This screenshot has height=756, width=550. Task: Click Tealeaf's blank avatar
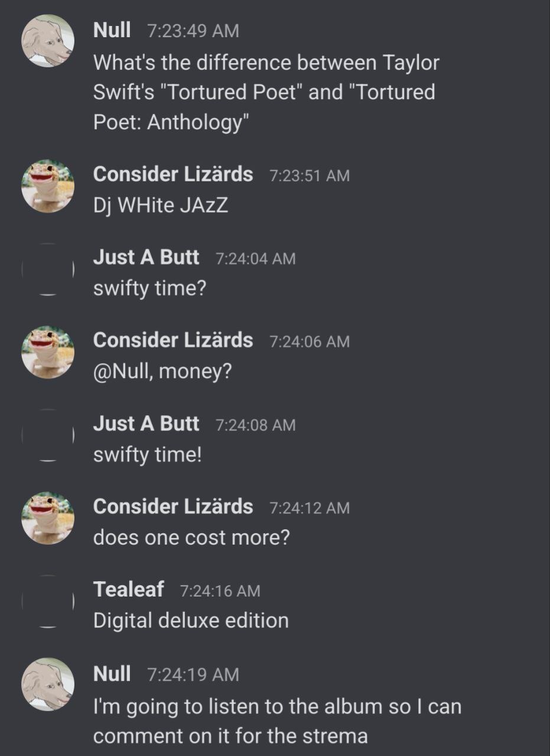click(48, 601)
